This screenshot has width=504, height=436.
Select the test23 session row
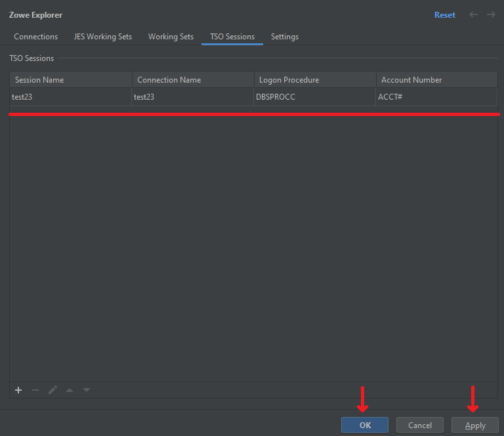pyautogui.click(x=71, y=97)
